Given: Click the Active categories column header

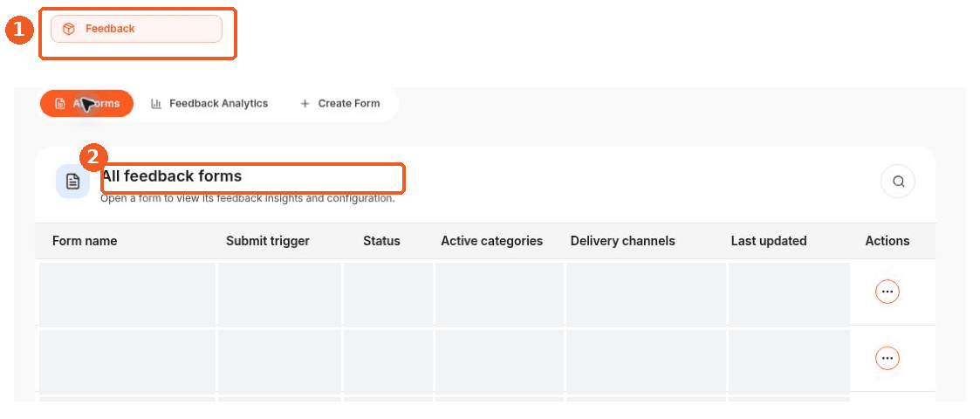Looking at the screenshot, I should pos(492,241).
